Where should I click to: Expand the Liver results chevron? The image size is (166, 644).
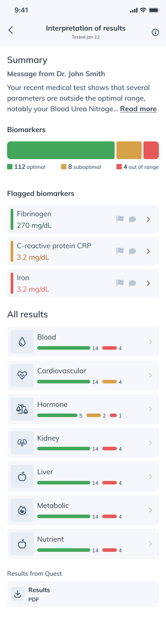151,476
